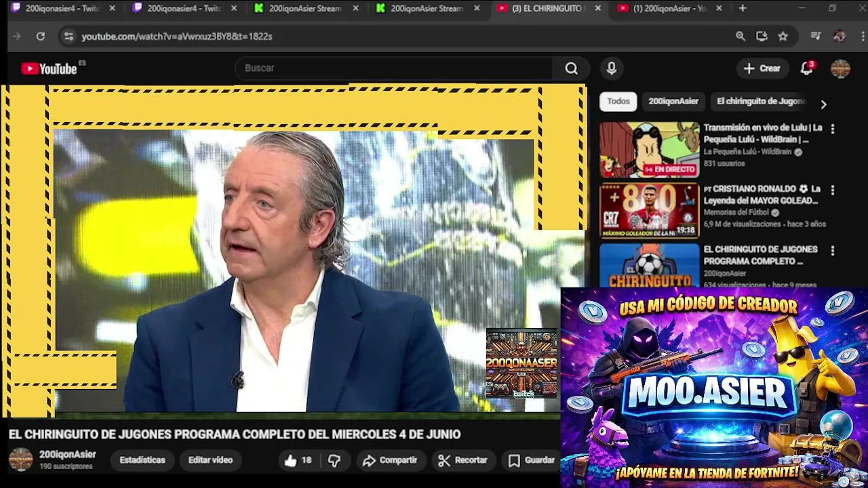Close the EL CHIRINGUITO YouTube tab
Screen dimensions: 868x488
pyautogui.click(x=597, y=8)
